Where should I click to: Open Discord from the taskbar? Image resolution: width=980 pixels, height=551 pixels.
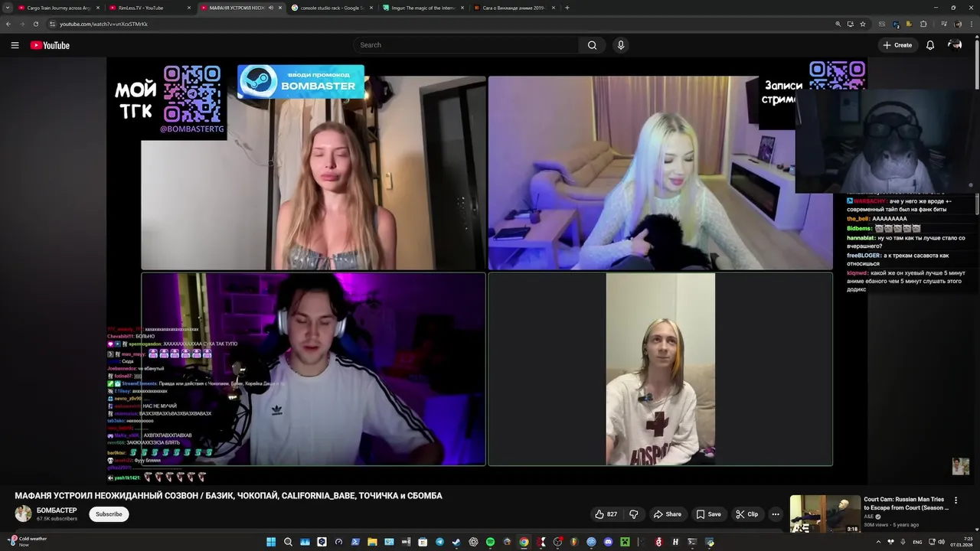point(608,542)
